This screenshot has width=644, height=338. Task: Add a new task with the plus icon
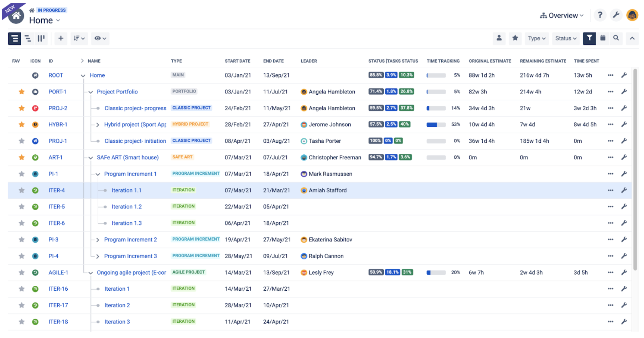click(x=61, y=38)
